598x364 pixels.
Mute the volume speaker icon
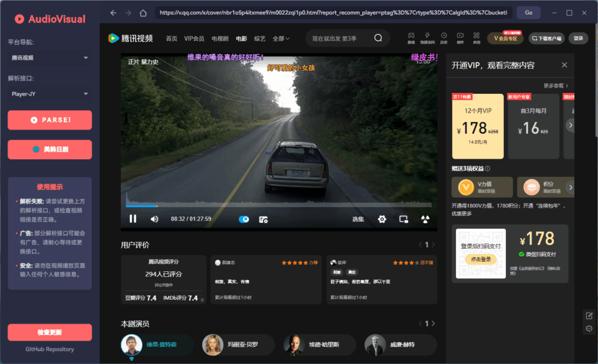(x=153, y=219)
